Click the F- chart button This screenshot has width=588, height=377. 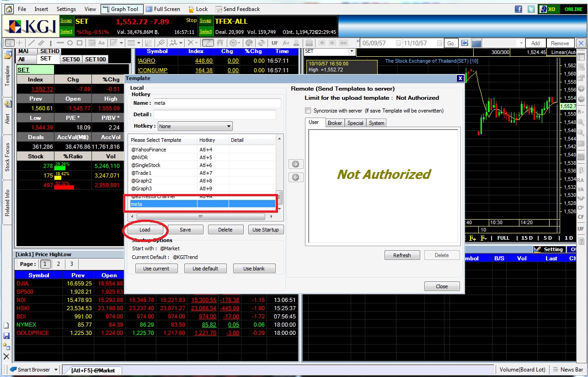pos(483,238)
